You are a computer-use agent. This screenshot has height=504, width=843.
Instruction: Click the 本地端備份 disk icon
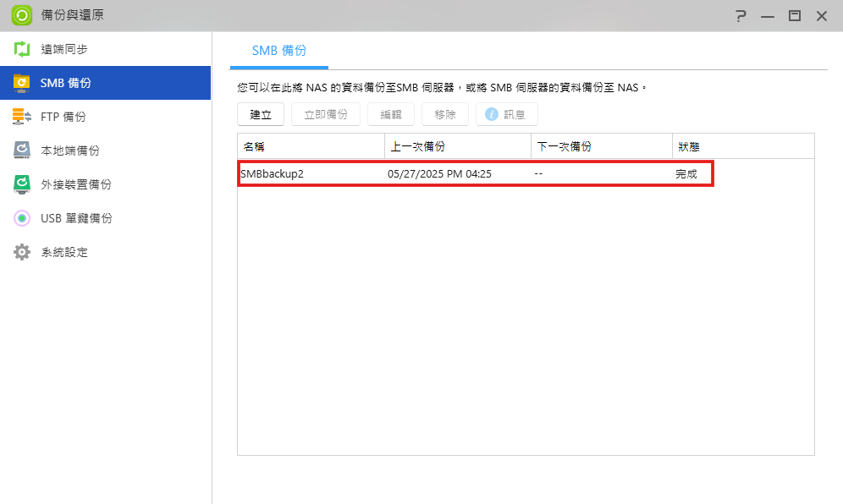click(21, 151)
